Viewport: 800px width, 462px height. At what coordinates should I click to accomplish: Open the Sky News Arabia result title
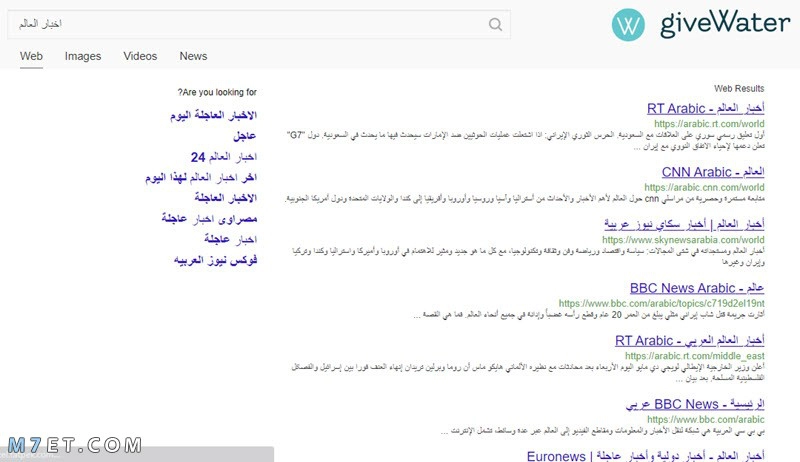(x=684, y=224)
